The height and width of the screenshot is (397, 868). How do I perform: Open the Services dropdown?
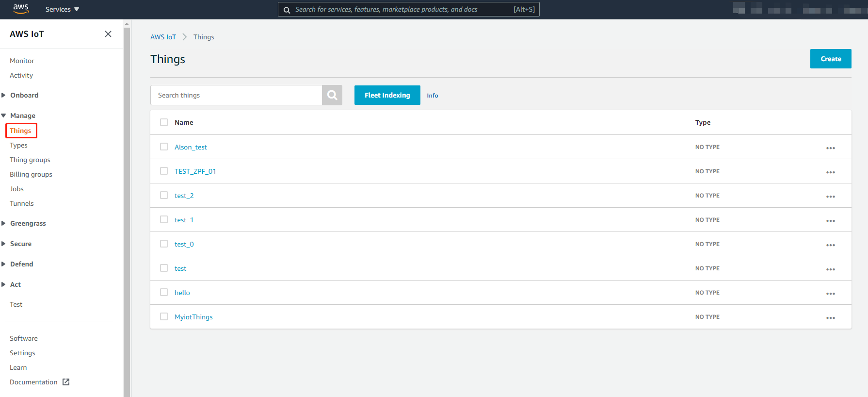pos(62,9)
